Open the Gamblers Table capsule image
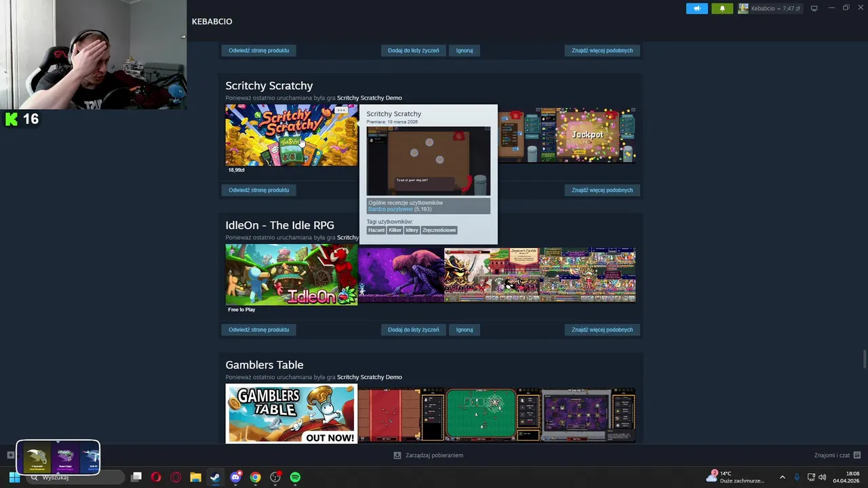868x488 pixels. (292, 413)
